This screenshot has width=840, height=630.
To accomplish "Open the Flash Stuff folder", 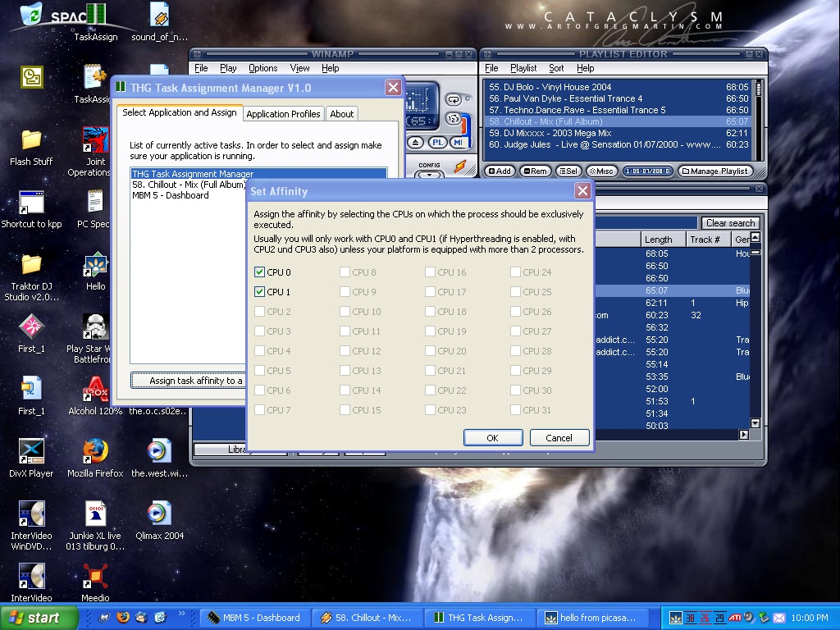I will pyautogui.click(x=31, y=148).
